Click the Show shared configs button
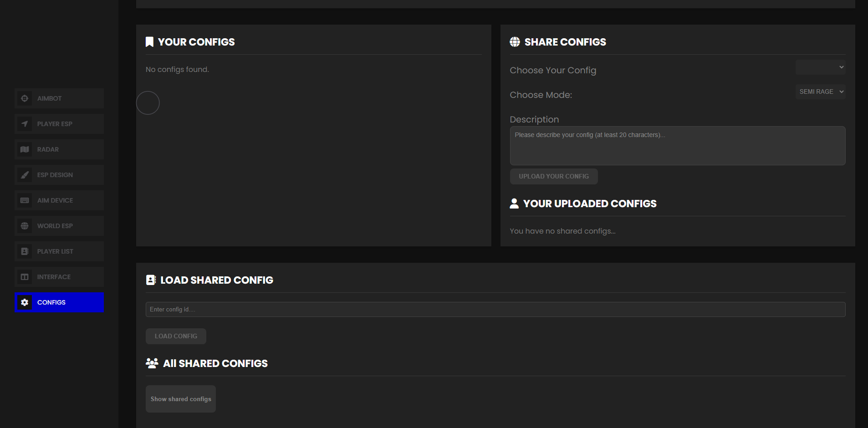 coord(181,399)
